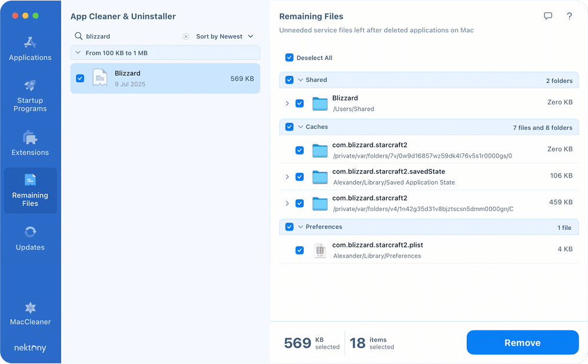Open the Extensions puzzle icon
588x364 pixels.
(x=30, y=138)
